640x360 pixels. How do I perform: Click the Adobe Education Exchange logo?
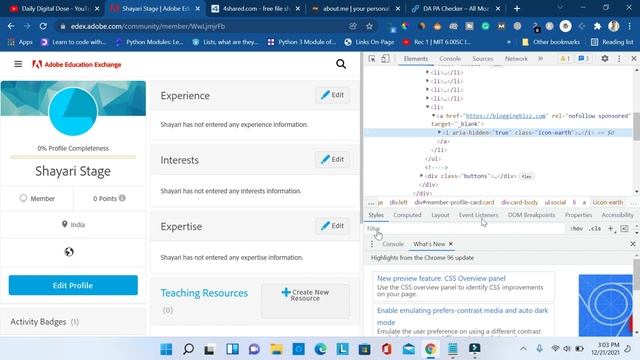pos(77,64)
